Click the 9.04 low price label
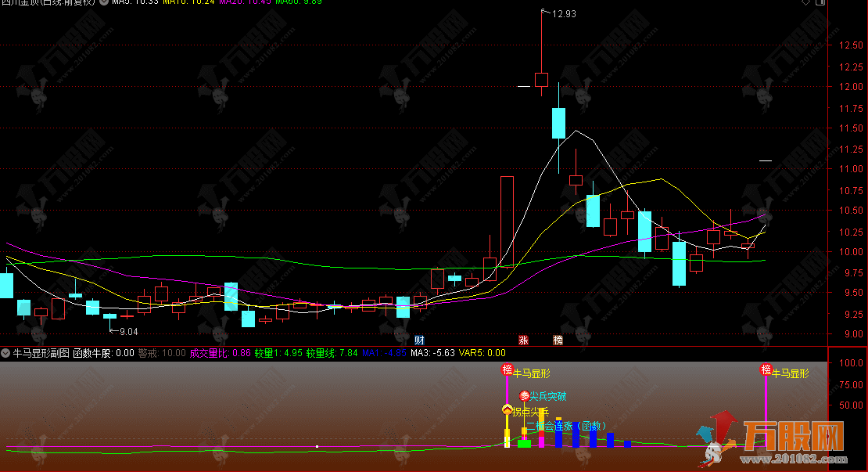This screenshot has width=868, height=472. coord(128,331)
